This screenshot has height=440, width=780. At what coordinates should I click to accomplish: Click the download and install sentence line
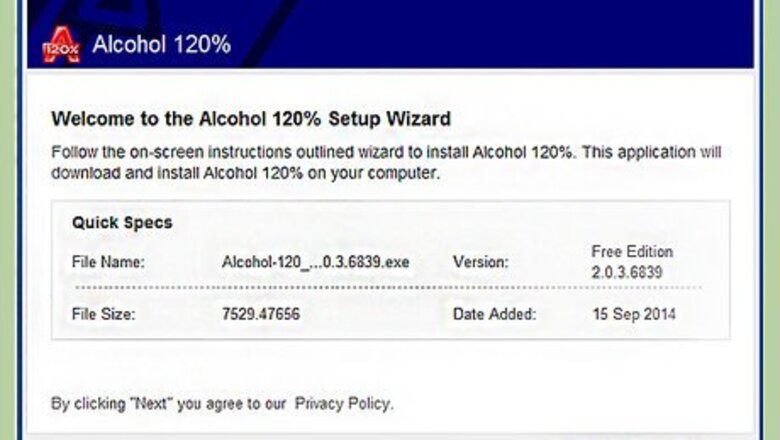click(246, 174)
